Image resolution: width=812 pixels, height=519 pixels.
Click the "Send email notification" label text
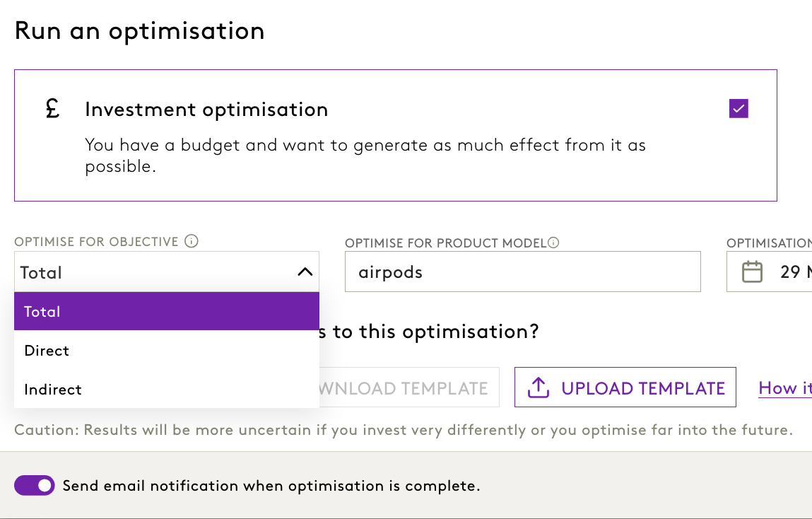tap(271, 486)
